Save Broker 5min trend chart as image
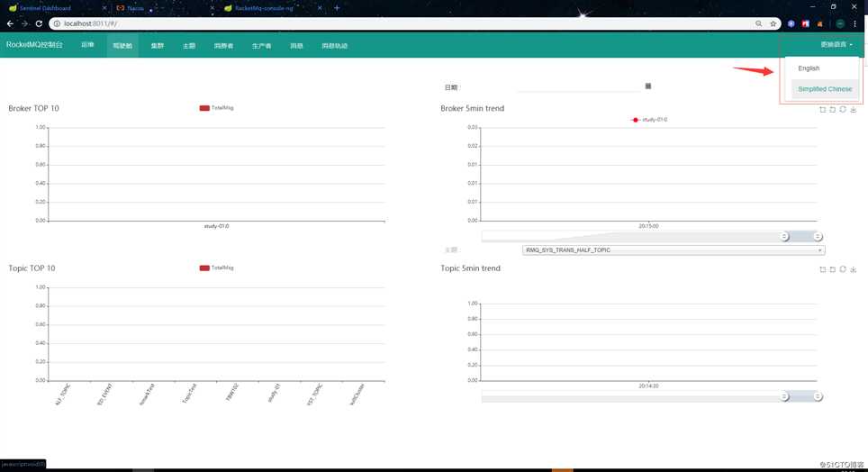868x472 pixels. (853, 110)
